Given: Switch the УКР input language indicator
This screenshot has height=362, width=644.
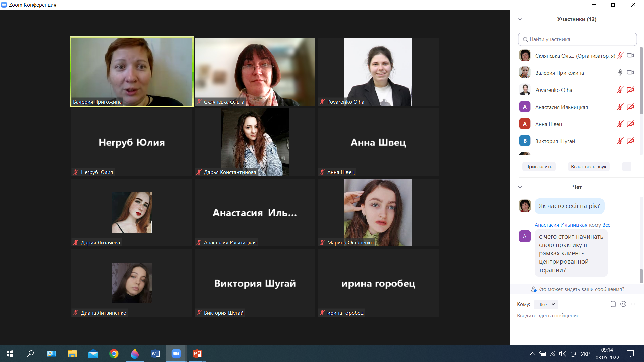Looking at the screenshot, I should click(x=585, y=354).
